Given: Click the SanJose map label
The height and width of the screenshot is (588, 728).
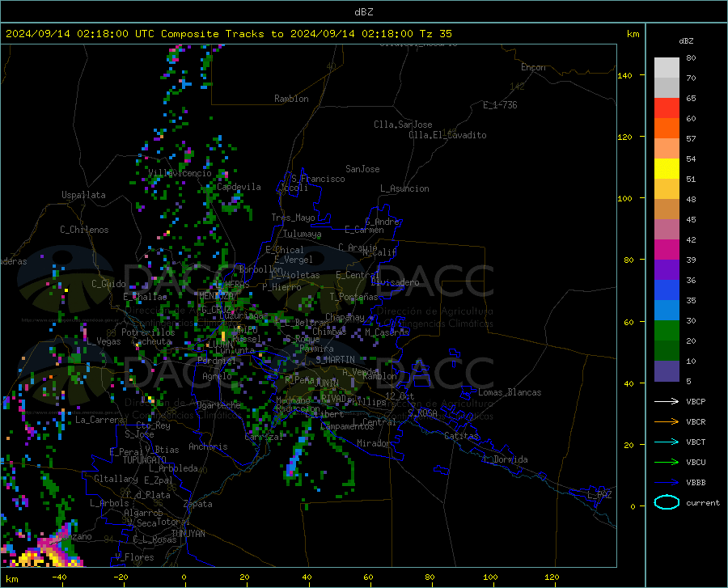Looking at the screenshot, I should 362,169.
